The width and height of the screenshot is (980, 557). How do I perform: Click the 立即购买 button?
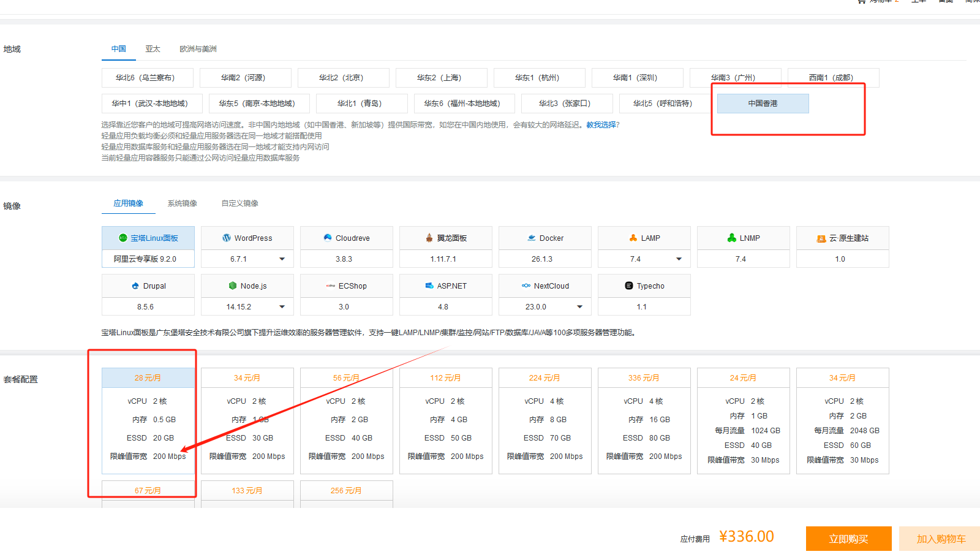point(849,539)
